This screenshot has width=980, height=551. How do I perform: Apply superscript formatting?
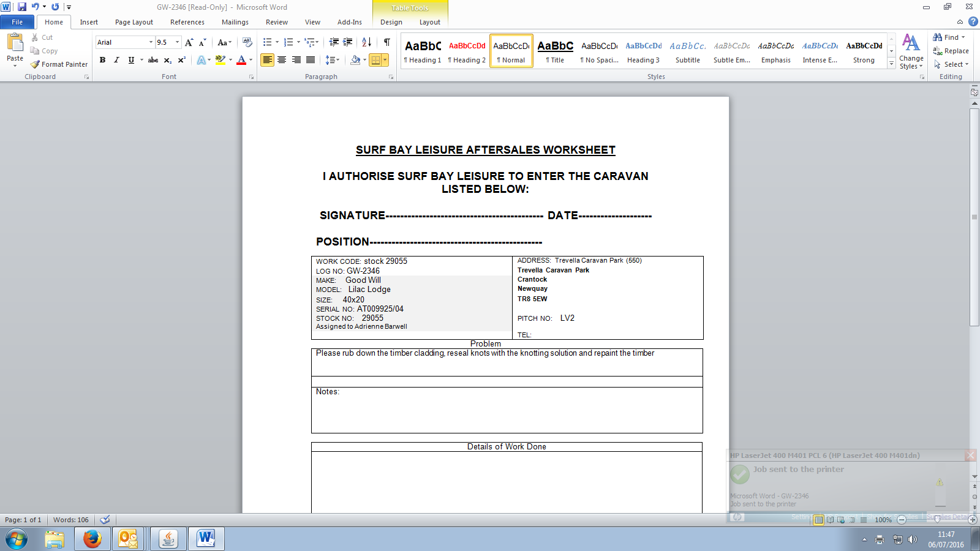click(181, 60)
